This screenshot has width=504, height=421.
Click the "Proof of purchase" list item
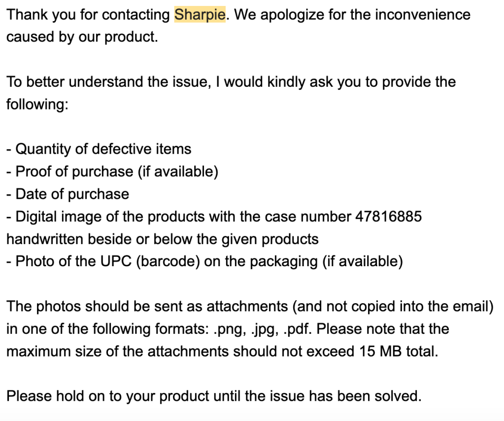[x=112, y=172]
